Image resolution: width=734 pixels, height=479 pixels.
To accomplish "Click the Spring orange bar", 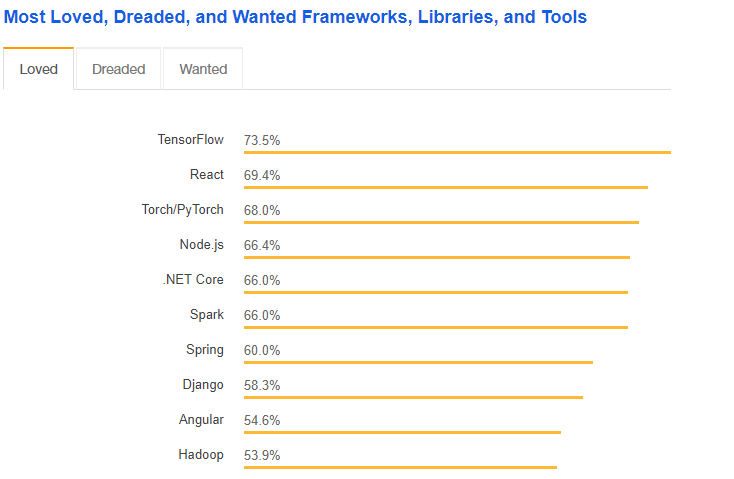I will click(418, 362).
